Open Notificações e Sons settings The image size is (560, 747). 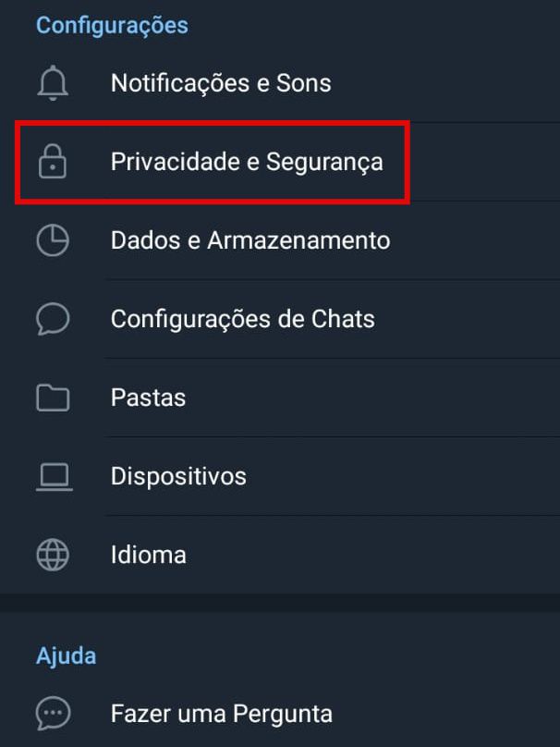[221, 83]
